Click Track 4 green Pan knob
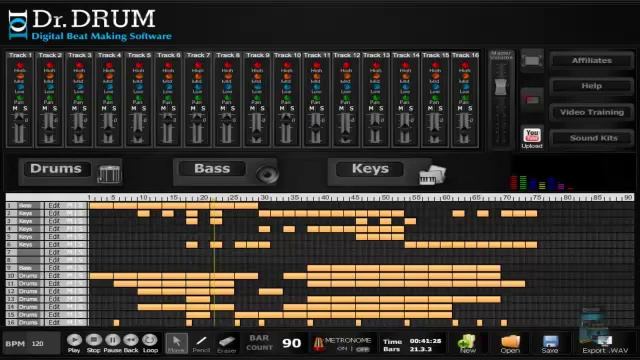 pyautogui.click(x=109, y=98)
